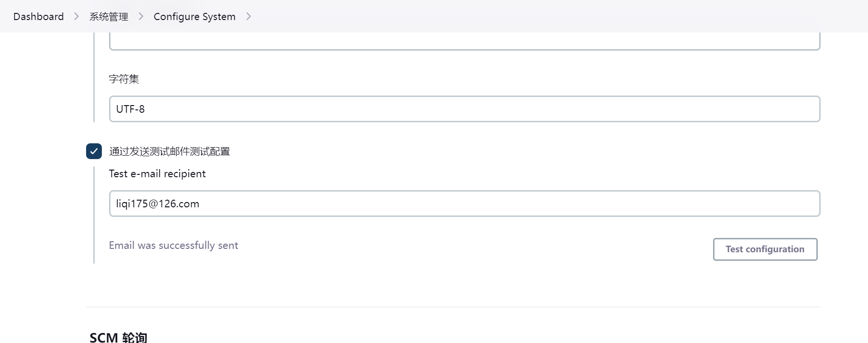The width and height of the screenshot is (868, 343).
Task: Click the vertical bar beside the recipient field
Action: [x=94, y=215]
